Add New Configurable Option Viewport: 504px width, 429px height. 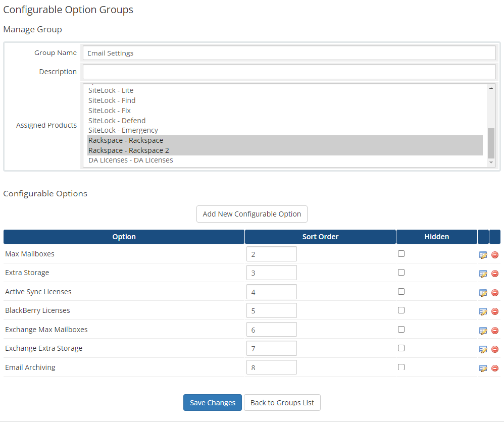tap(252, 214)
